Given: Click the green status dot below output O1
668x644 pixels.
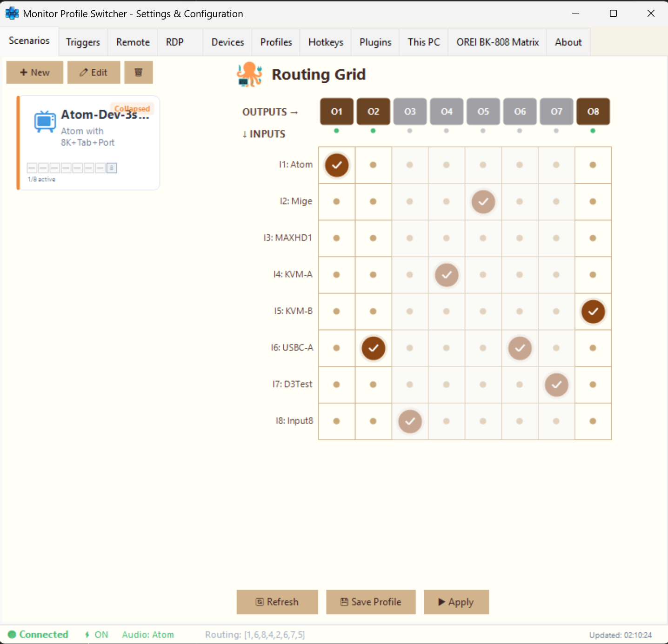Looking at the screenshot, I should pyautogui.click(x=336, y=131).
